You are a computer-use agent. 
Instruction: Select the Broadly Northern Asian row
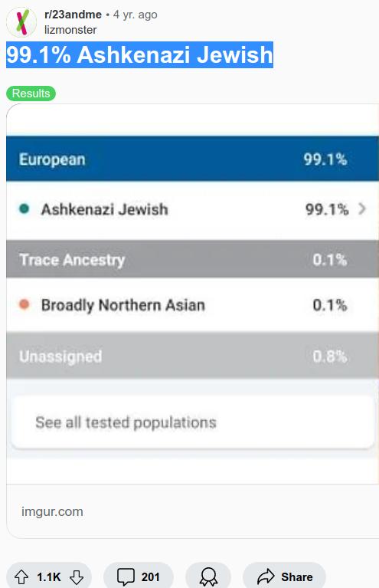pyautogui.click(x=192, y=305)
